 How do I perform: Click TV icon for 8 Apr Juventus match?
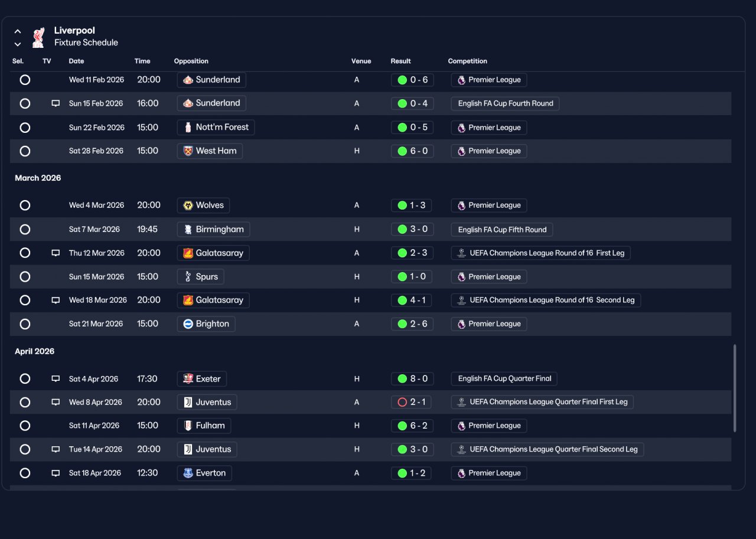[56, 402]
